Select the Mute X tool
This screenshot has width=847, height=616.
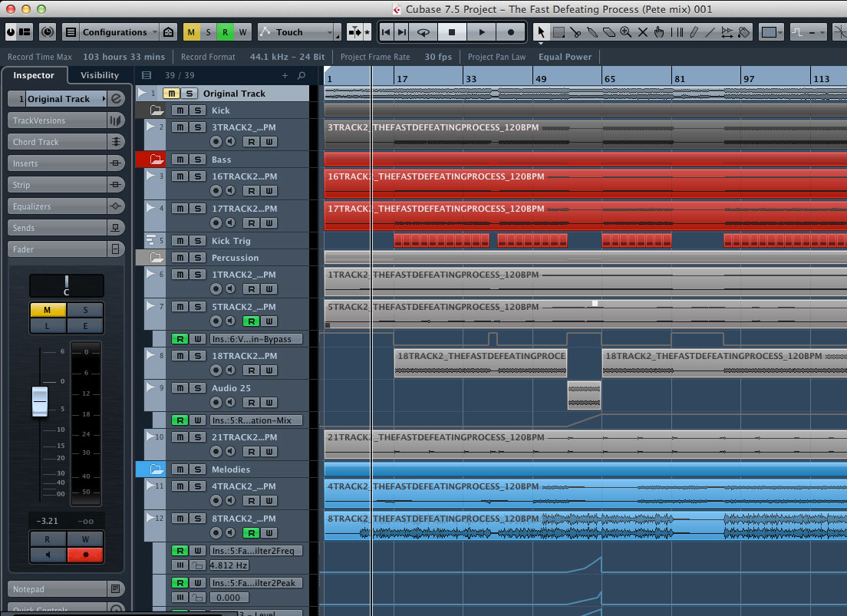642,32
